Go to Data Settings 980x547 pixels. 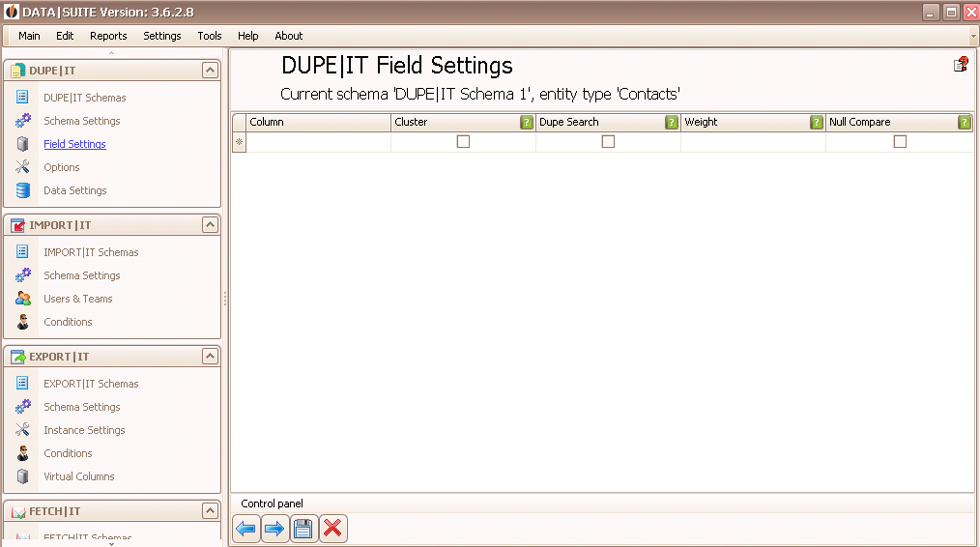(x=75, y=190)
